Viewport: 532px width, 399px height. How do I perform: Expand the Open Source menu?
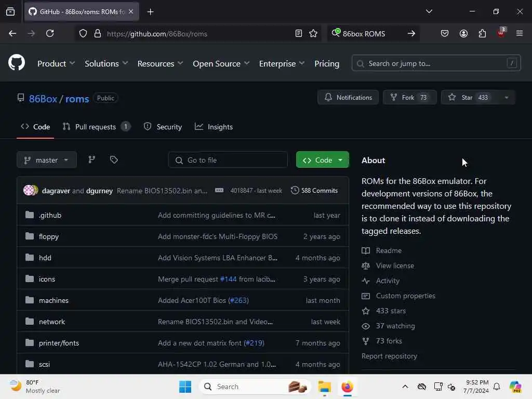[221, 63]
